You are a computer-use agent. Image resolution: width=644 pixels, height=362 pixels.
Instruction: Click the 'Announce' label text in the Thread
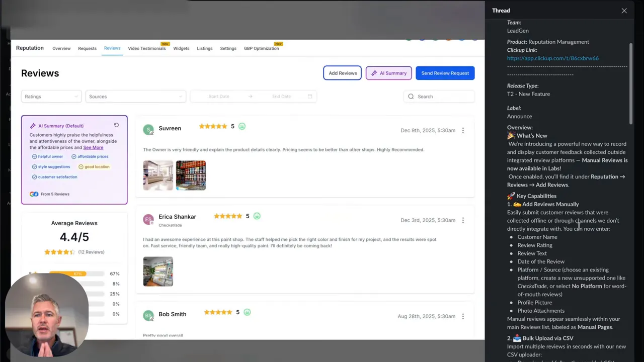pos(519,116)
